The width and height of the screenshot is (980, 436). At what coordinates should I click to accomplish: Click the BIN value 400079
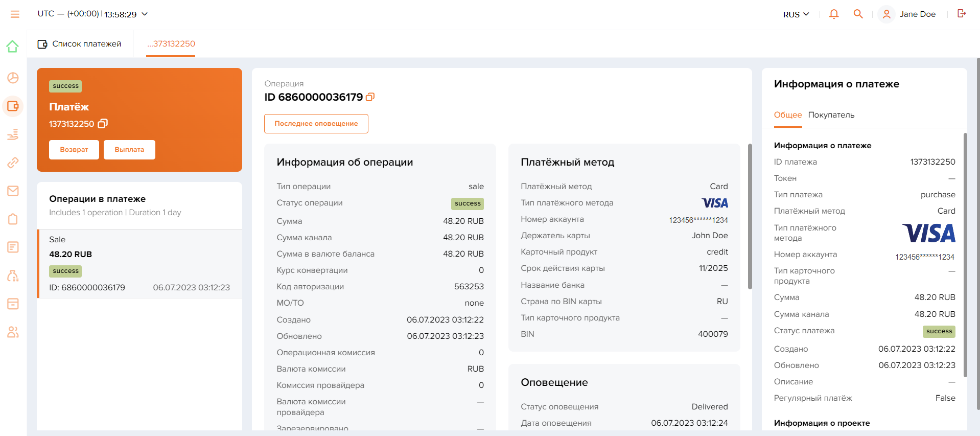coord(713,334)
